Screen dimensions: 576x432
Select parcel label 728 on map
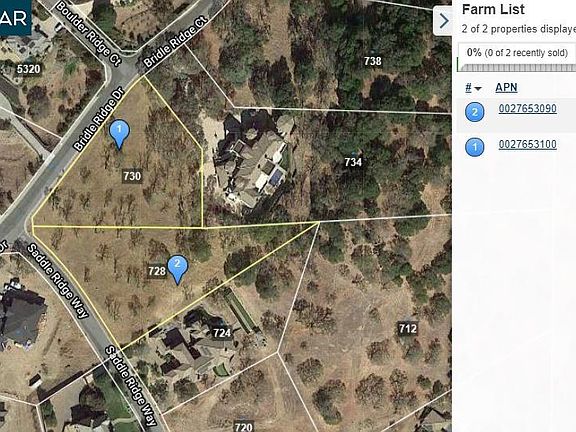(157, 271)
